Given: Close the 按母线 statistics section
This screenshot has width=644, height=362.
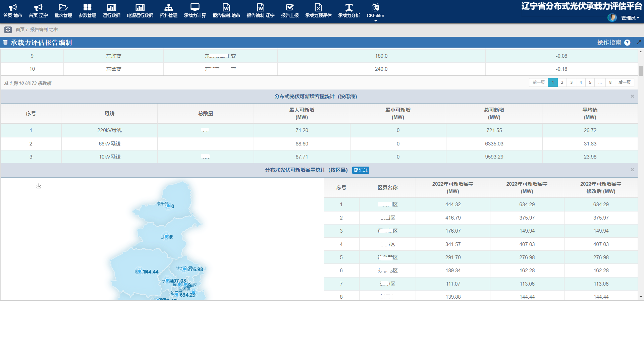Looking at the screenshot, I should point(632,97).
